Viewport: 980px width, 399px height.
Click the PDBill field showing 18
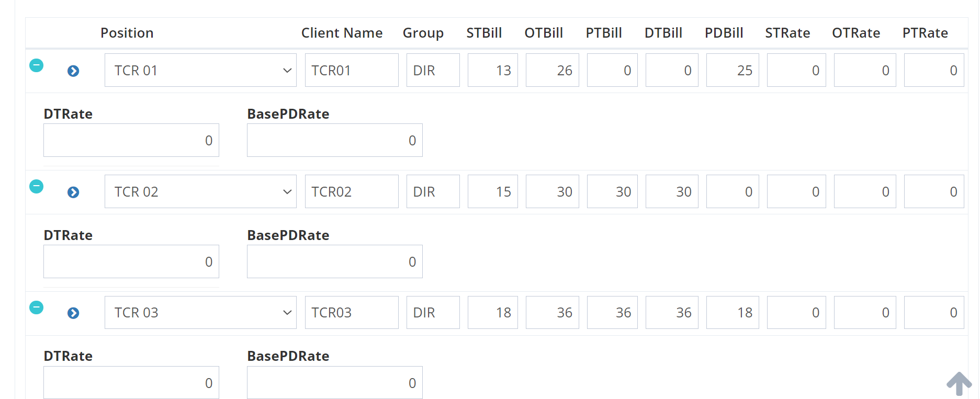tap(732, 313)
